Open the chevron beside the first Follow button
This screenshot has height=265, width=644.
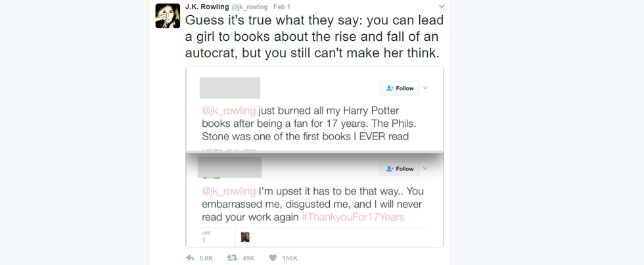(x=425, y=87)
